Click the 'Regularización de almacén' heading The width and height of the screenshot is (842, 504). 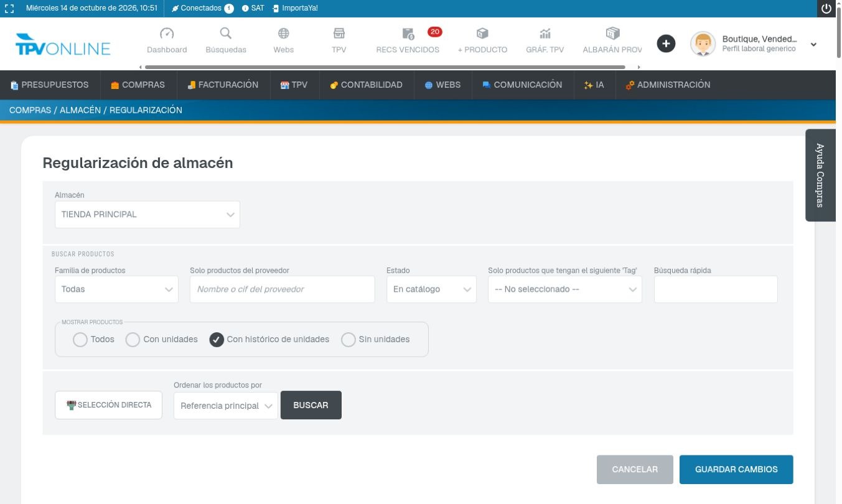(138, 163)
